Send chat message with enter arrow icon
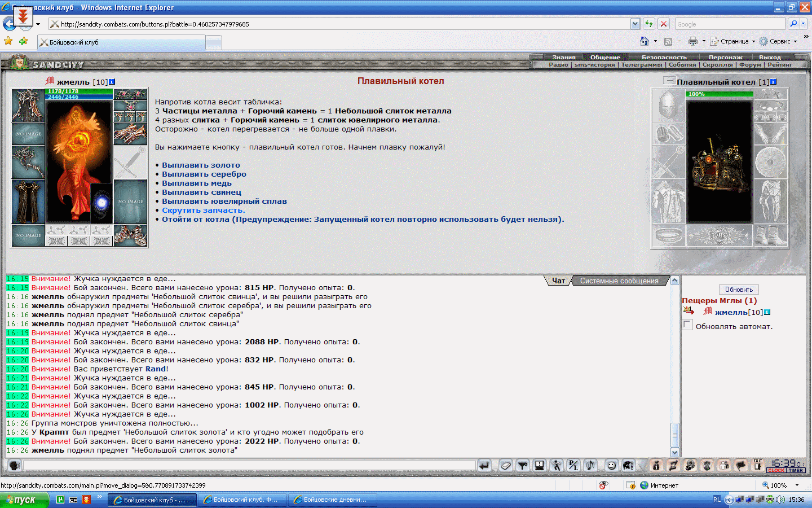The image size is (812, 508). tap(484, 466)
